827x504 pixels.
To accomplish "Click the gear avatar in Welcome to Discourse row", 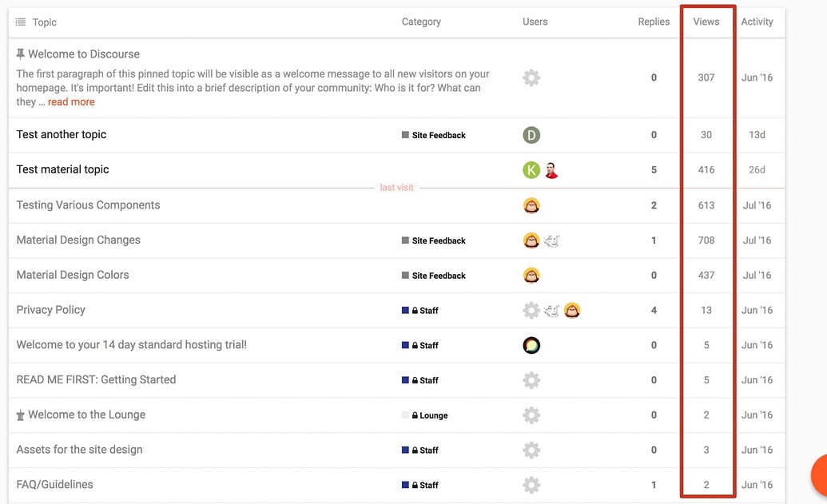I will pos(531,77).
